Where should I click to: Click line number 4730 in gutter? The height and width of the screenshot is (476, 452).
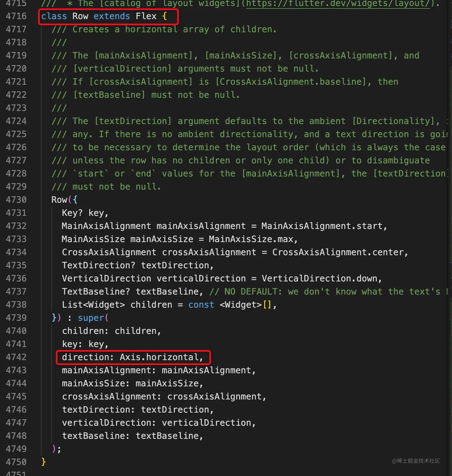click(16, 200)
